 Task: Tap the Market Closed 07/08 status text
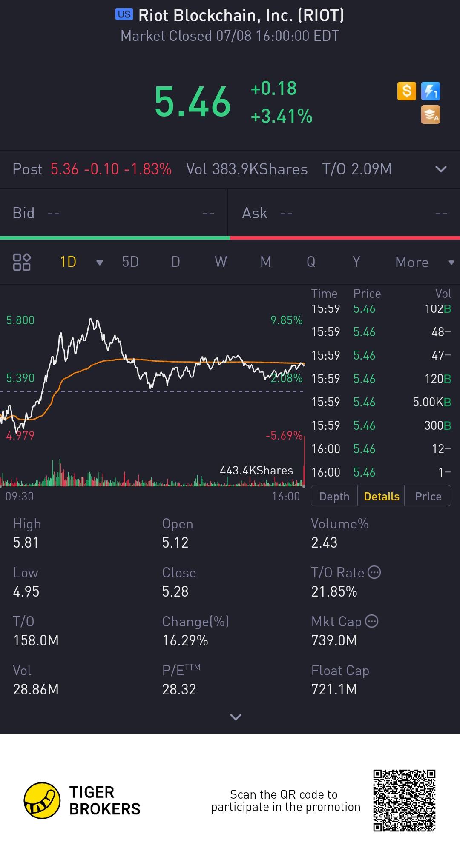point(230,36)
